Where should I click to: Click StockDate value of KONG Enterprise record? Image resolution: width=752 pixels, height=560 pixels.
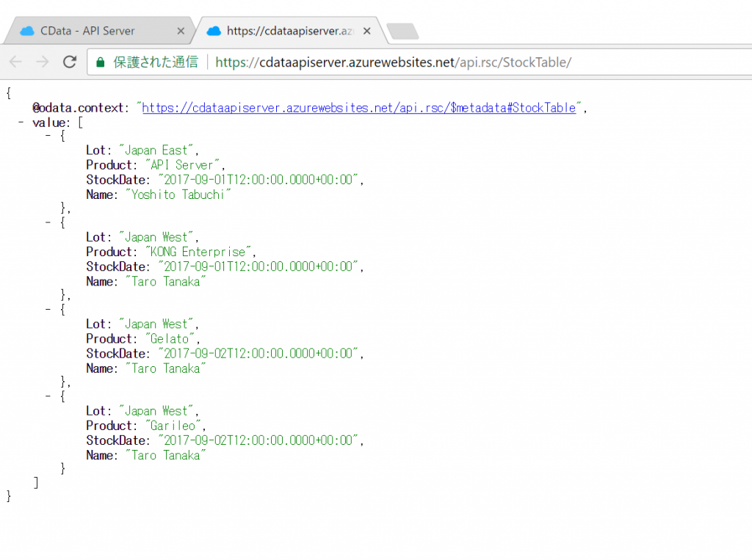click(x=258, y=266)
